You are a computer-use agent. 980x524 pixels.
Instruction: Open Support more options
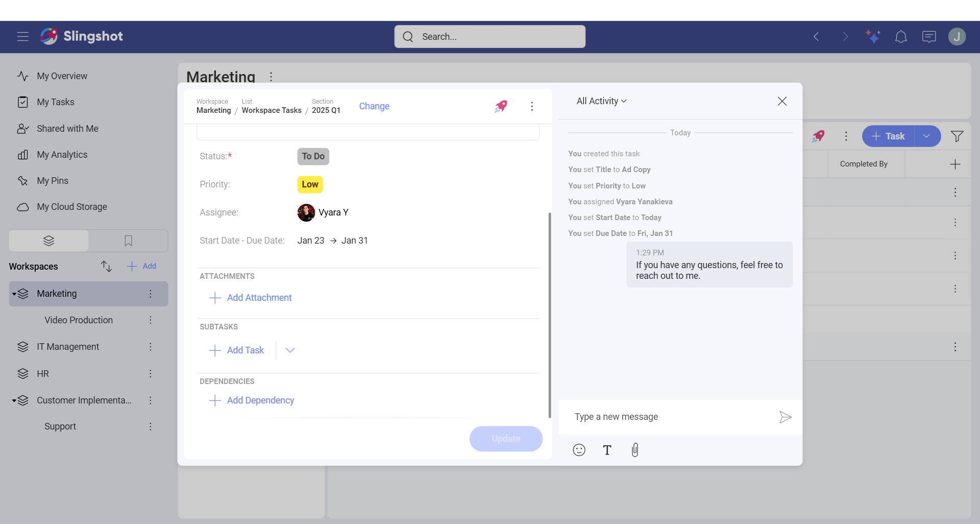click(150, 426)
